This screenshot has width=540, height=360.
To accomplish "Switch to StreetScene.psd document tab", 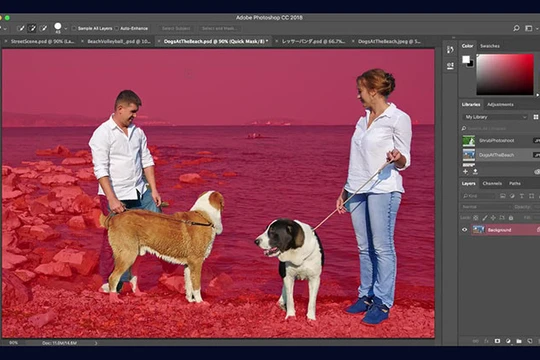I will [42, 41].
